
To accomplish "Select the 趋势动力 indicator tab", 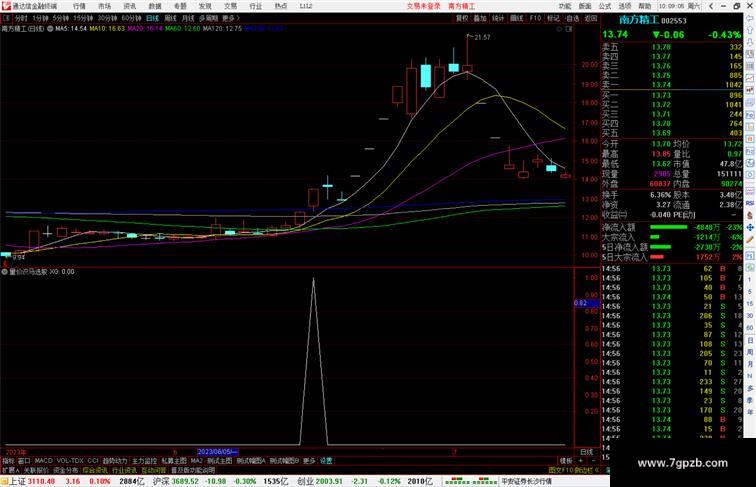I will [115, 461].
